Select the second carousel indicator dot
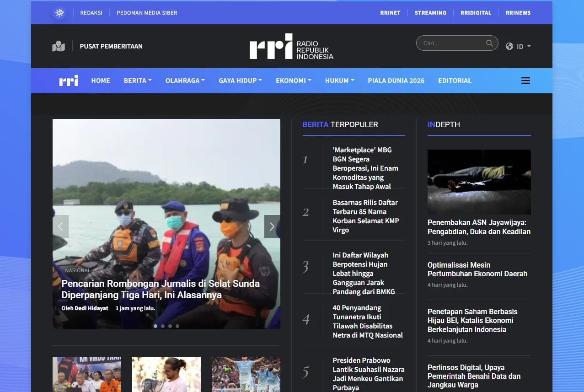 point(163,326)
